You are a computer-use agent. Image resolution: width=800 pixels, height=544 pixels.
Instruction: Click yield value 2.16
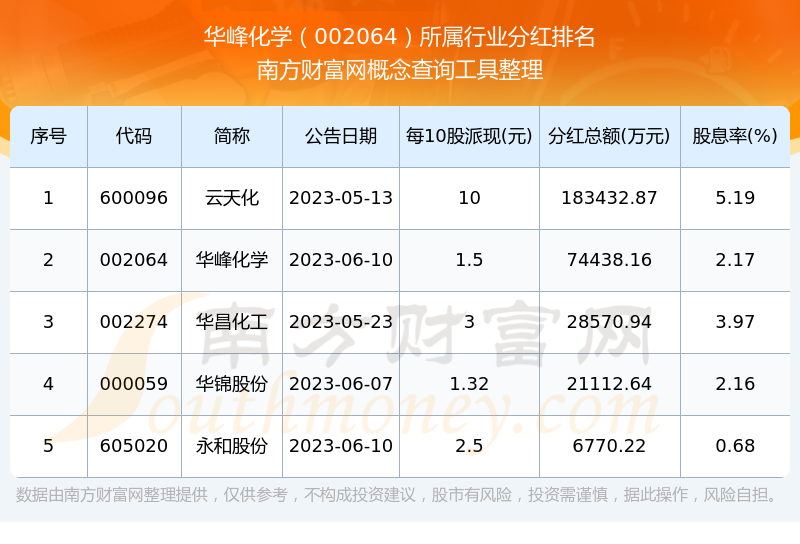coord(735,384)
